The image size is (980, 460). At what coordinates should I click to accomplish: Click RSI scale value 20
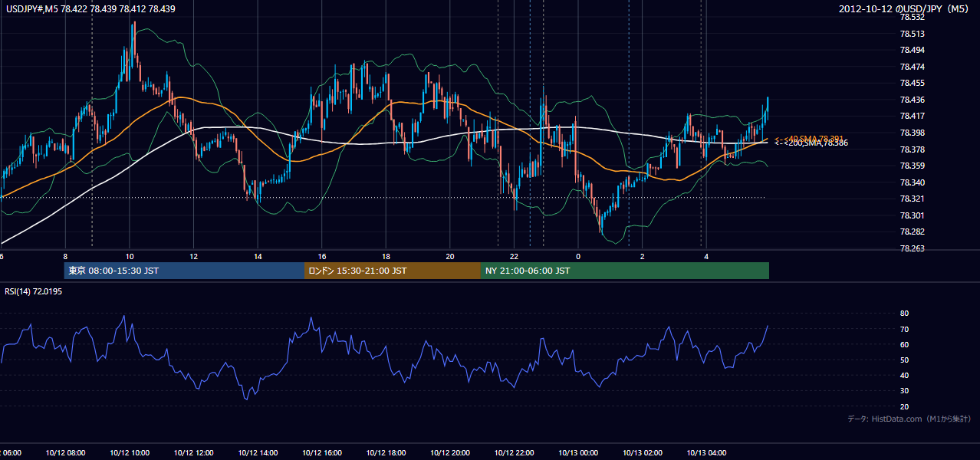pyautogui.click(x=905, y=406)
